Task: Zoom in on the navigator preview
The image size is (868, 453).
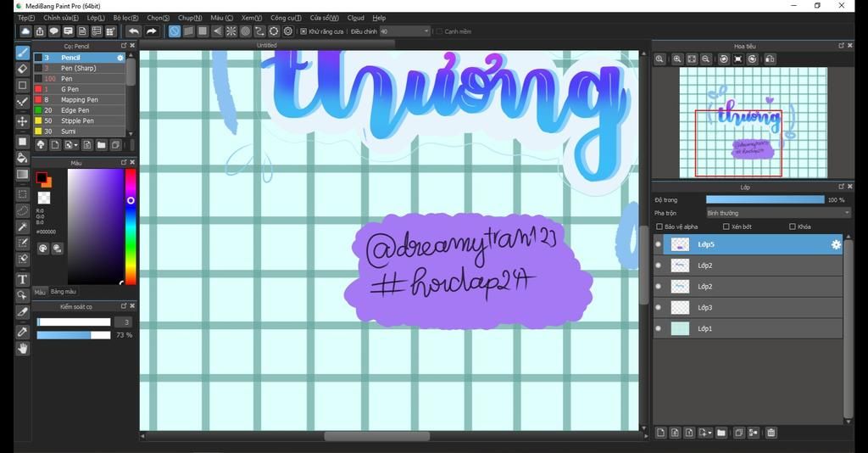Action: click(x=677, y=59)
